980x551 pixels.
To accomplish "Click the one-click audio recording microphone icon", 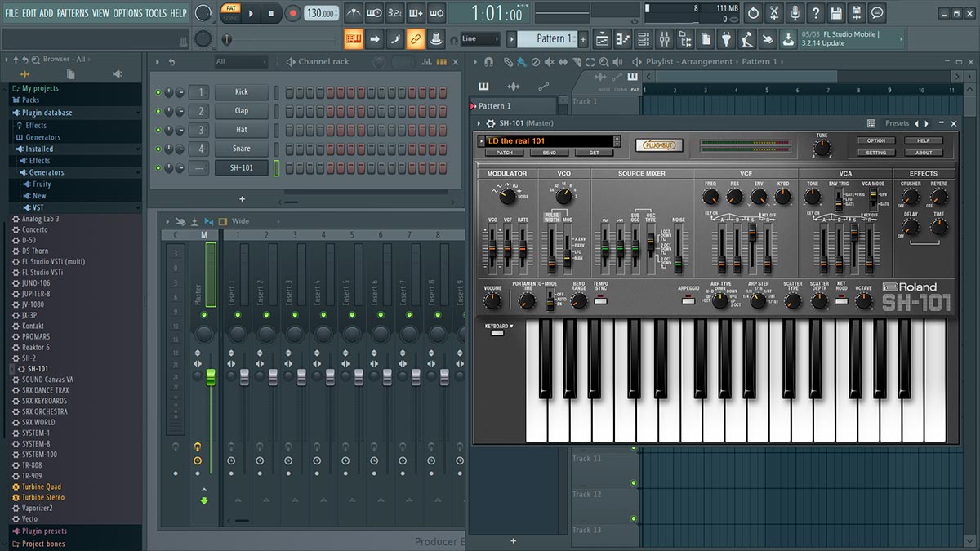I will click(x=795, y=13).
